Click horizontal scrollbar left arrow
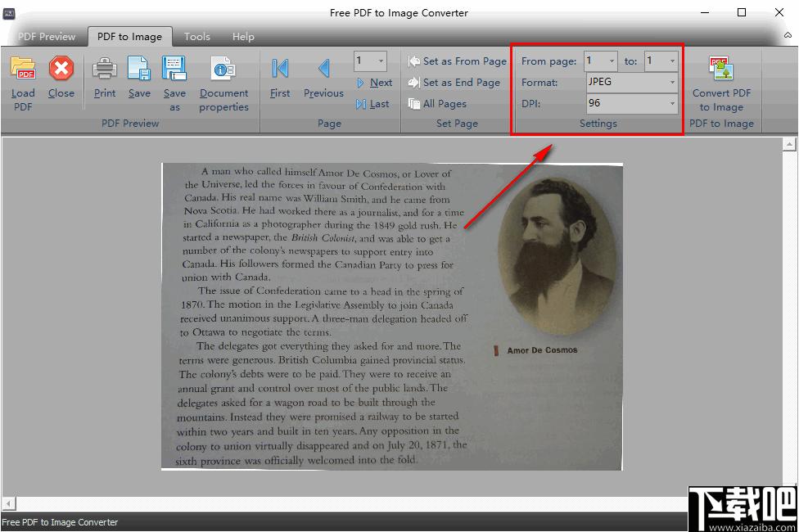This screenshot has height=532, width=799. (8, 503)
